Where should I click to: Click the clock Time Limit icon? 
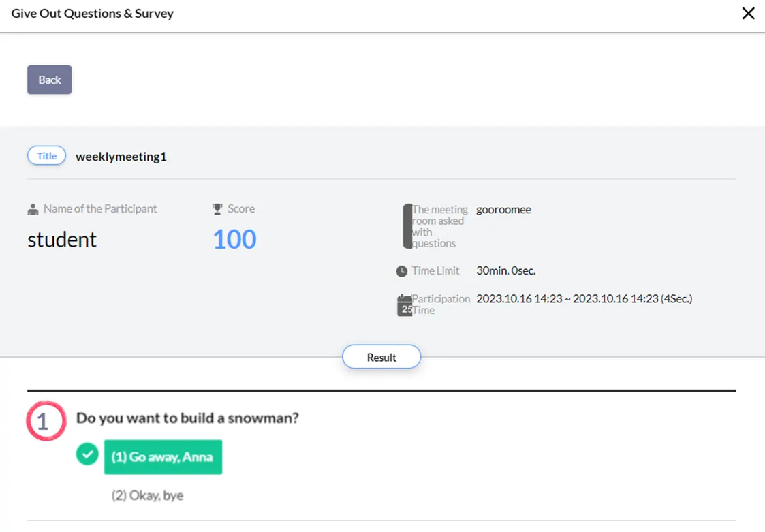coord(402,271)
